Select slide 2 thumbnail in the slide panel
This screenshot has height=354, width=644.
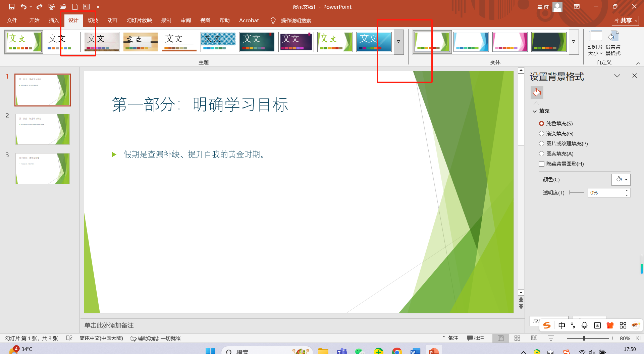point(43,129)
